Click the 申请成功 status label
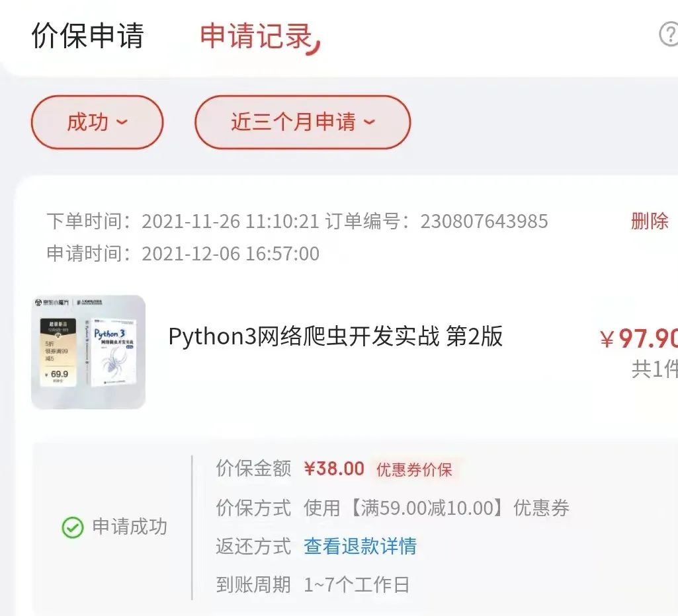This screenshot has width=678, height=616. click(130, 527)
